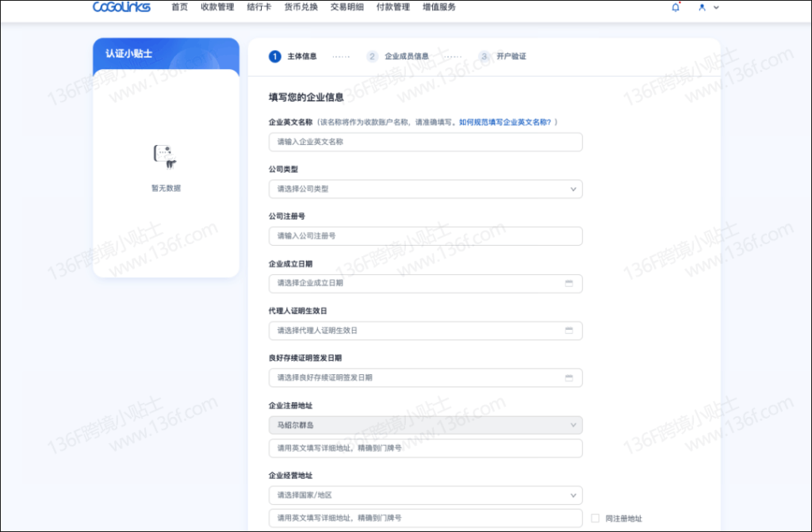
Task: Focus the registration detailed address field
Action: 425,448
